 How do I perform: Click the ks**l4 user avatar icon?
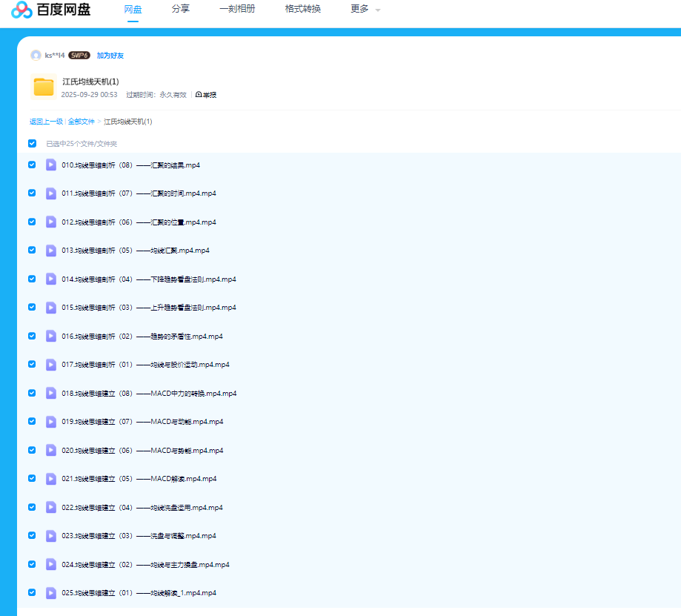pyautogui.click(x=36, y=56)
